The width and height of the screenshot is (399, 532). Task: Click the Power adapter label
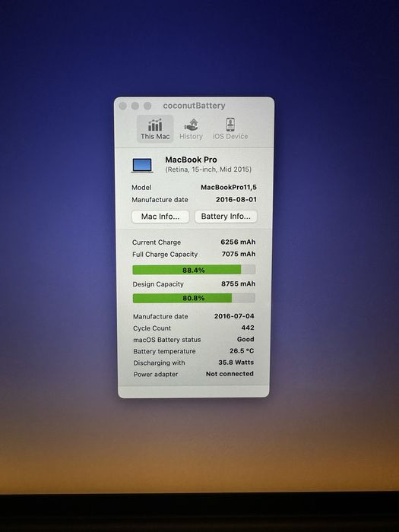tap(156, 374)
